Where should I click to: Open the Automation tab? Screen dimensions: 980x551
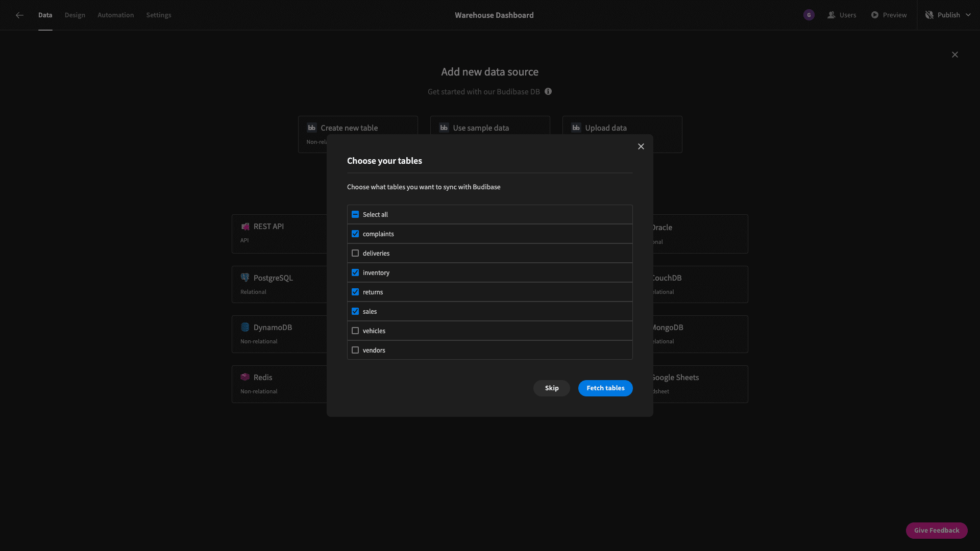116,15
